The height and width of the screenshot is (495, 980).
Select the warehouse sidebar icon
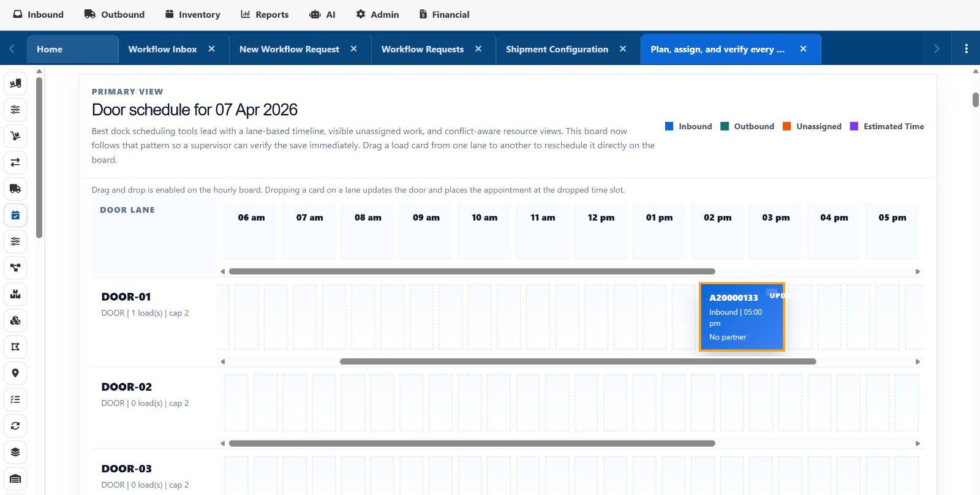(15, 478)
